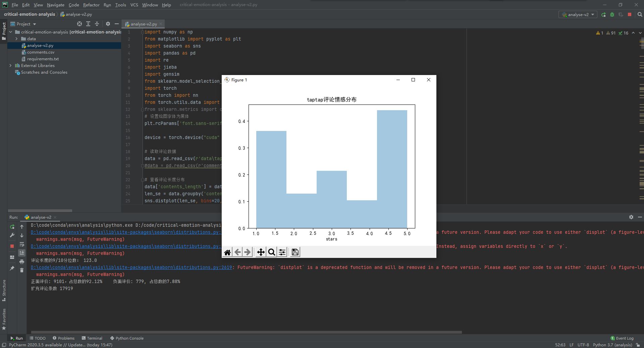Click LF line separator in status bar
Viewport: 644px width, 348px height.
[571, 345]
